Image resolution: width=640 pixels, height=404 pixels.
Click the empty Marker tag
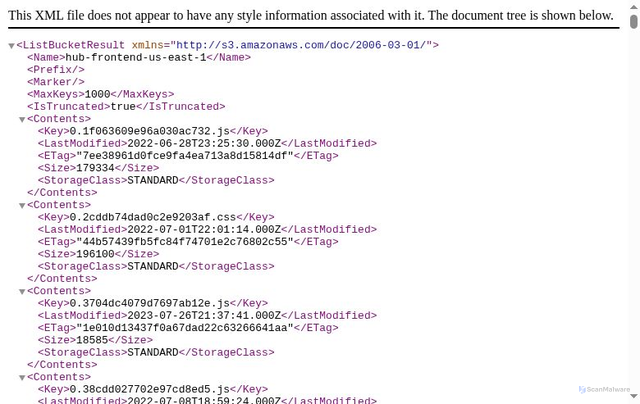pos(56,82)
